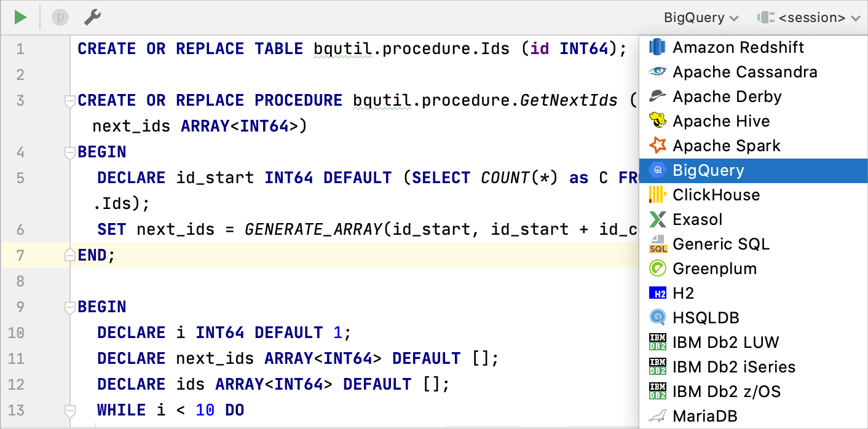The width and height of the screenshot is (868, 429).
Task: Click the GENERATE_ARRAY function call
Action: pos(314,229)
